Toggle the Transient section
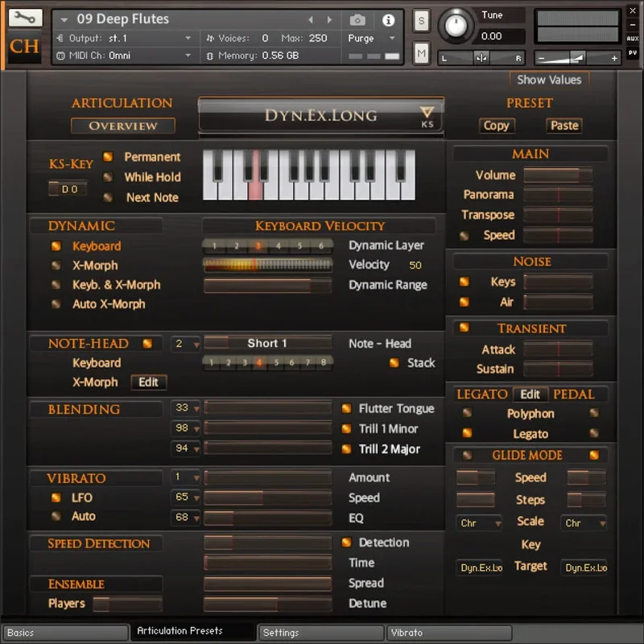This screenshot has width=644, height=644. (464, 328)
